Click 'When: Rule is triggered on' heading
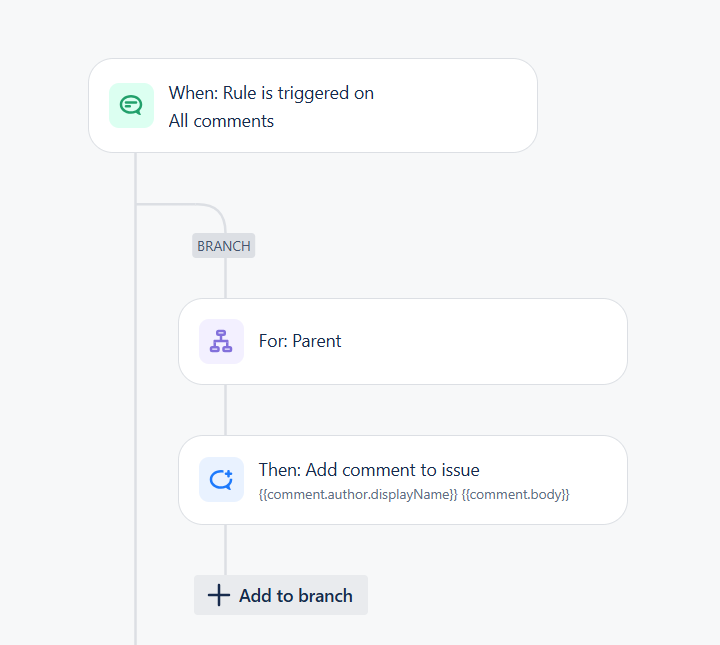 (x=271, y=93)
